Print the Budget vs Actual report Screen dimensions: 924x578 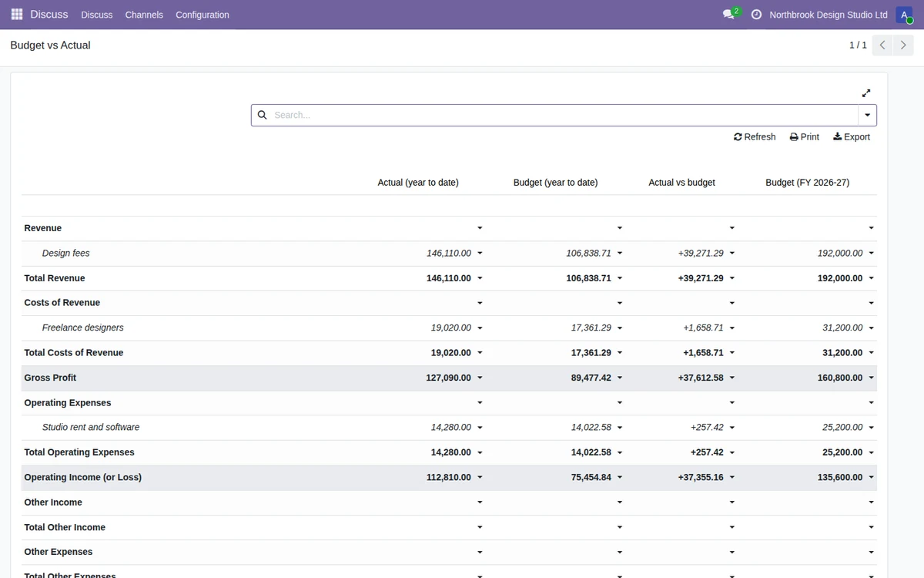coord(805,136)
